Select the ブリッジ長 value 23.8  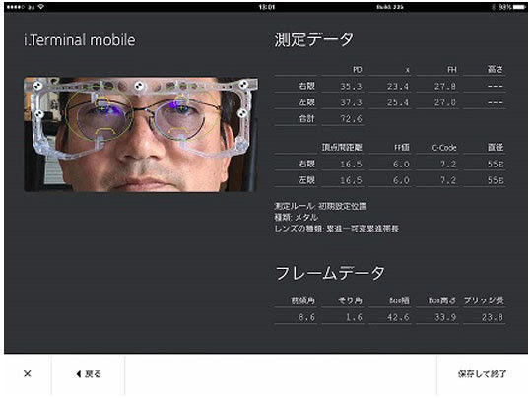coord(493,317)
